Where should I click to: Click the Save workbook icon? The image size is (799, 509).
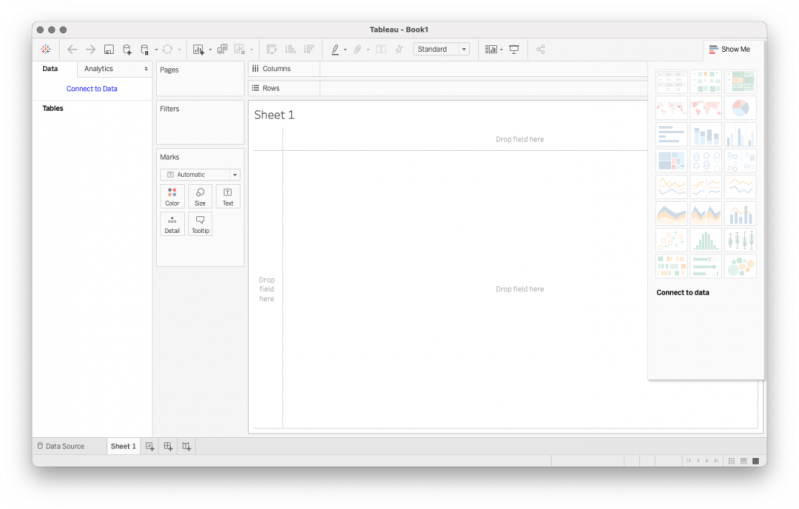[x=109, y=49]
